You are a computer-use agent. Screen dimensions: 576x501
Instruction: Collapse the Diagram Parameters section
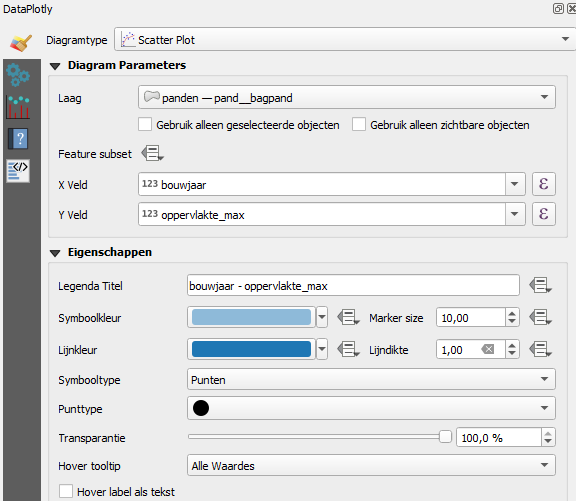point(55,66)
